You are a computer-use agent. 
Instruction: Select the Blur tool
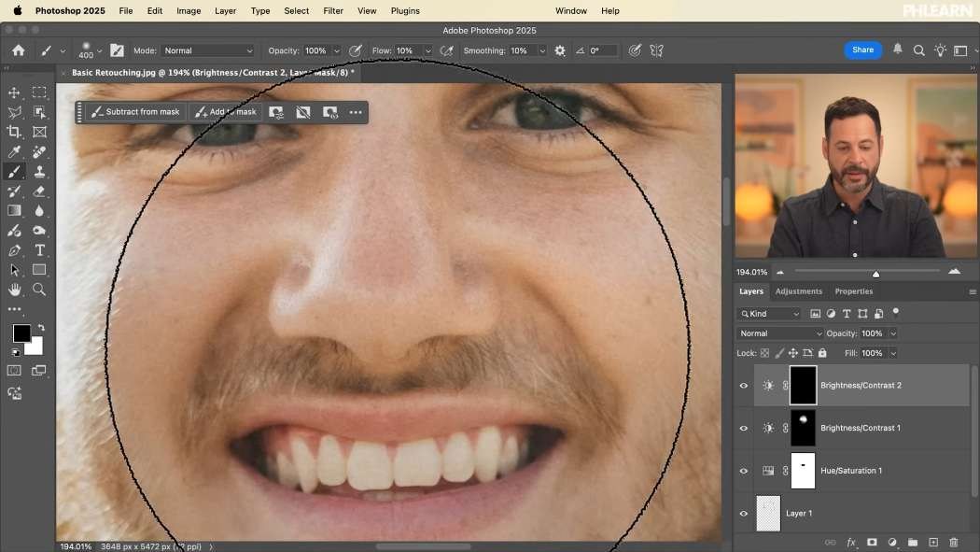pos(39,211)
